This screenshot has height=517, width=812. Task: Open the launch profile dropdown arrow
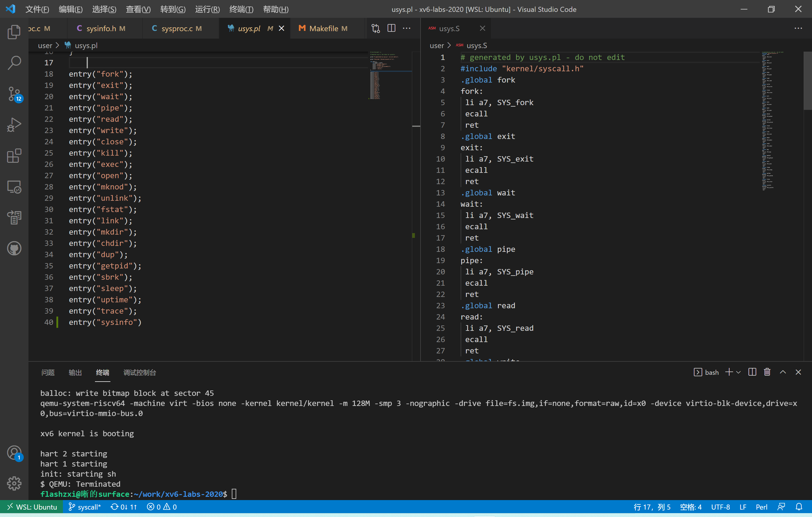click(x=738, y=372)
